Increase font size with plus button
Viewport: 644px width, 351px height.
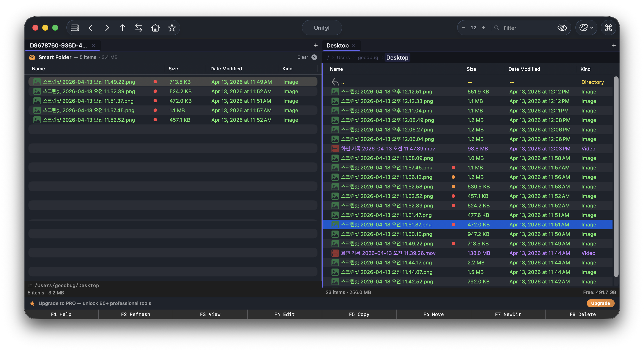pyautogui.click(x=484, y=28)
